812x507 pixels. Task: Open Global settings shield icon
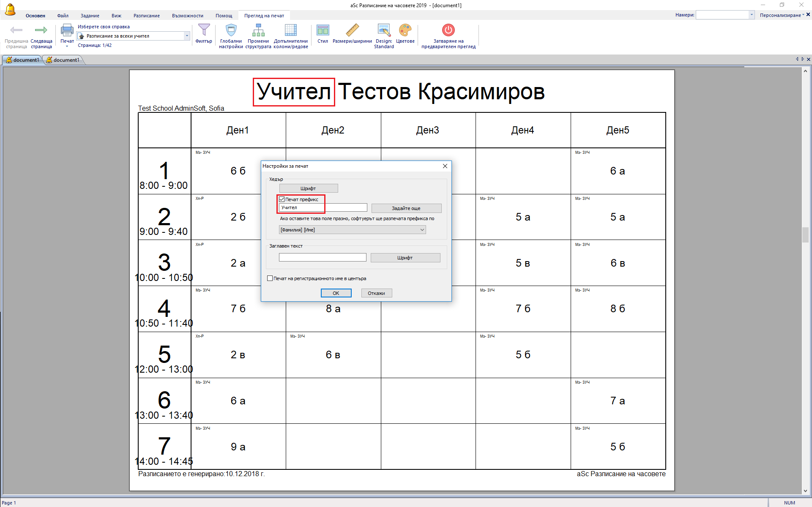click(231, 30)
